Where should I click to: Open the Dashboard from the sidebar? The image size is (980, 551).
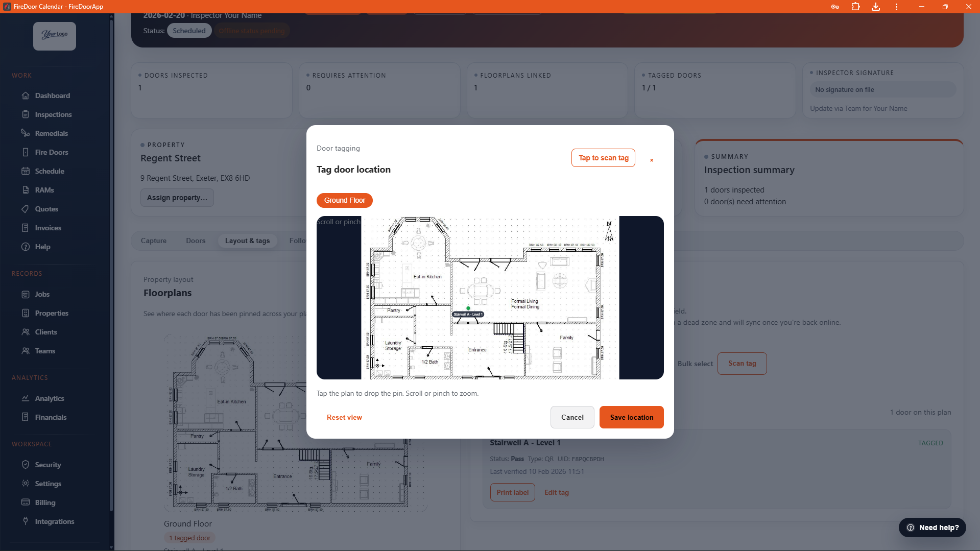click(x=52, y=95)
